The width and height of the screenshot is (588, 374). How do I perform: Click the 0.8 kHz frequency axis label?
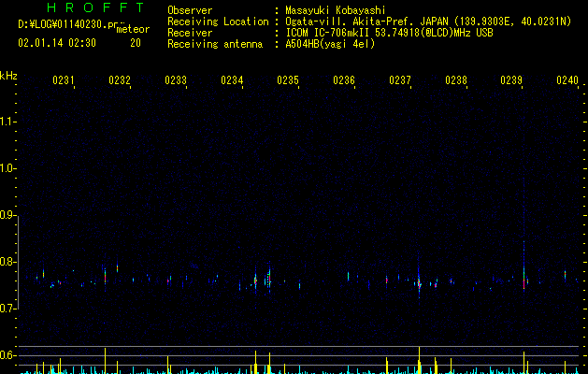pyautogui.click(x=7, y=262)
